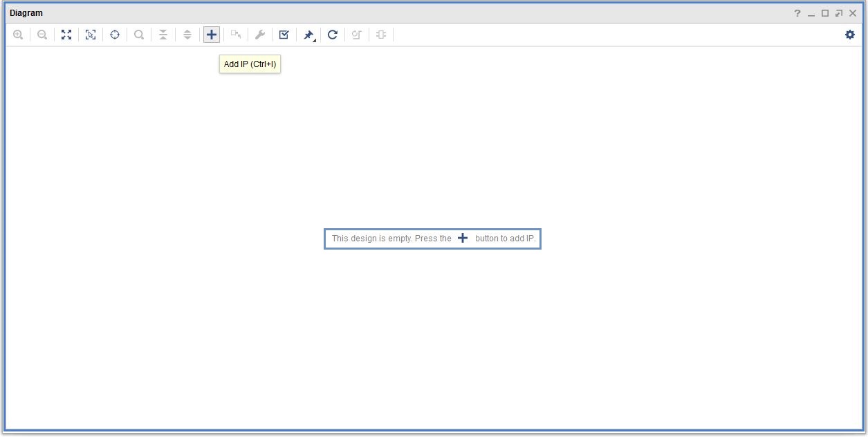Open the pin icon dropdown
868x437 pixels.
tap(309, 35)
